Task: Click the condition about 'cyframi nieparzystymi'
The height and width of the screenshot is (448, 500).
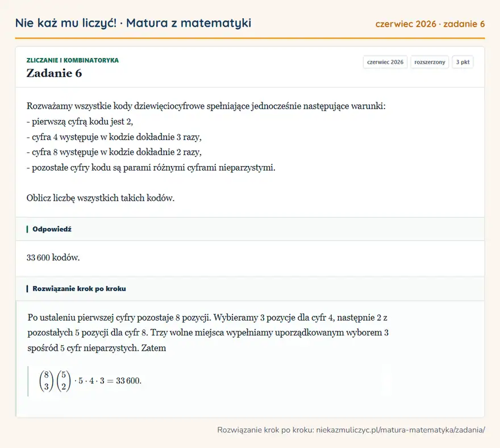Action: pyautogui.click(x=151, y=168)
